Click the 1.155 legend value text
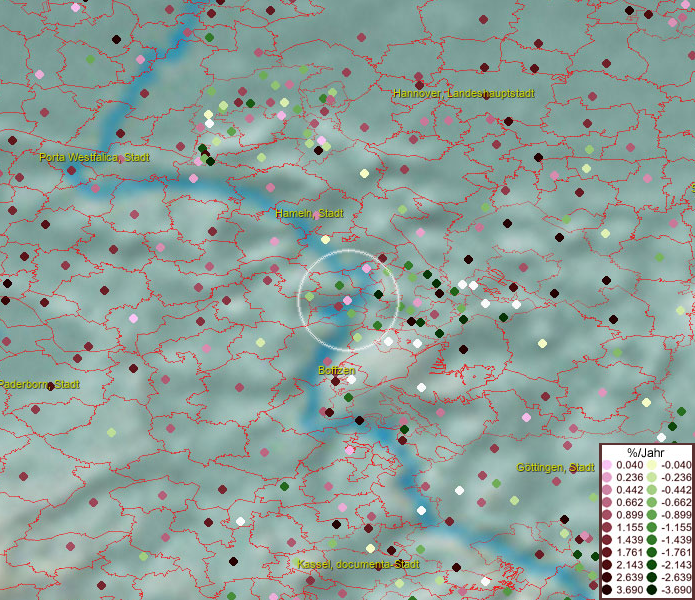The height and width of the screenshot is (600, 695). (629, 527)
